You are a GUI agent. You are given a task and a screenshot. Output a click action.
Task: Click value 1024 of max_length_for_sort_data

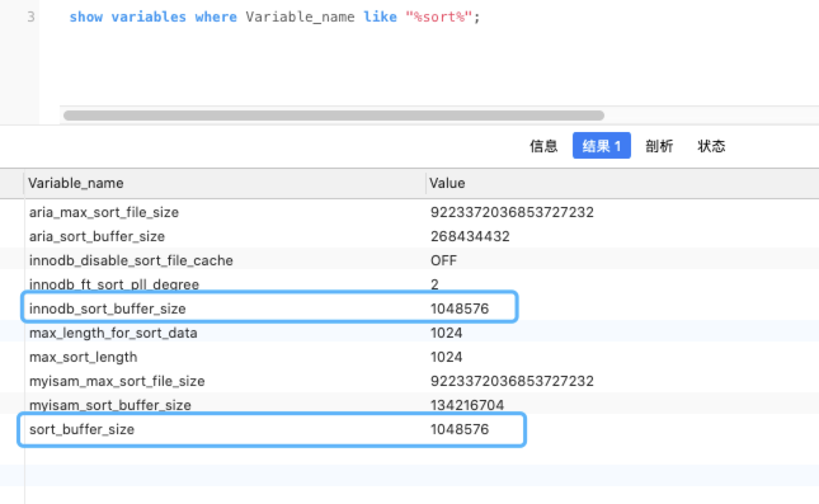(x=446, y=333)
